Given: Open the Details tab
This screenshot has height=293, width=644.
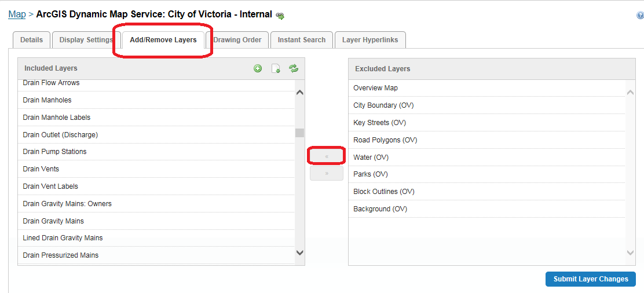Looking at the screenshot, I should [x=32, y=40].
